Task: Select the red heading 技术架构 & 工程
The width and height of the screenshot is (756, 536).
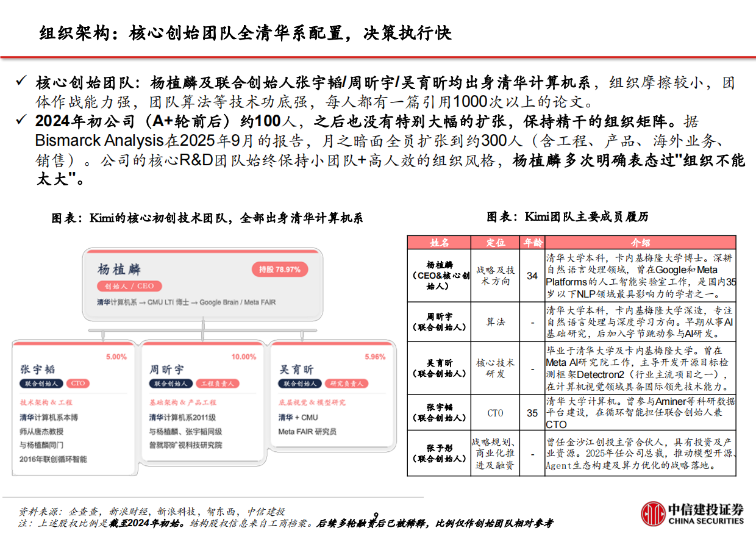Action: (46, 402)
